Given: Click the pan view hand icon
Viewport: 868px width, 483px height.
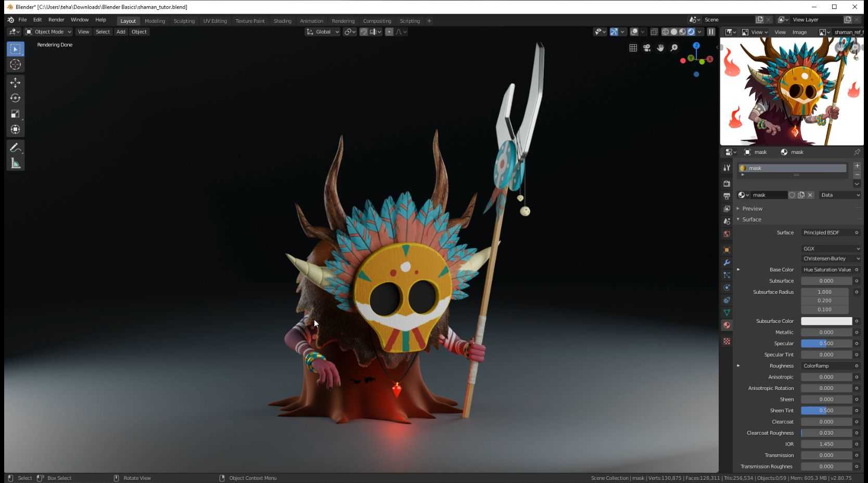Looking at the screenshot, I should coord(660,48).
